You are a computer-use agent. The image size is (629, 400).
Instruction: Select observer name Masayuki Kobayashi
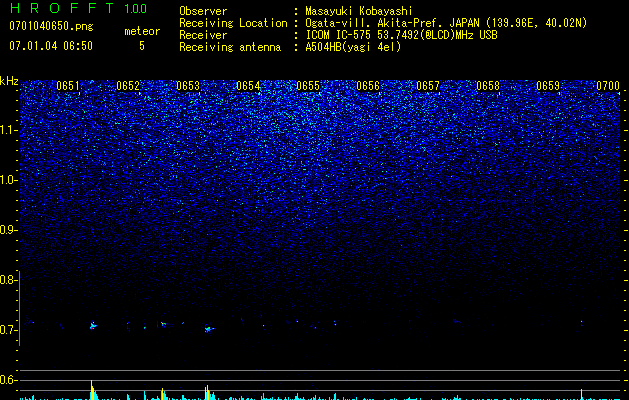pyautogui.click(x=359, y=12)
